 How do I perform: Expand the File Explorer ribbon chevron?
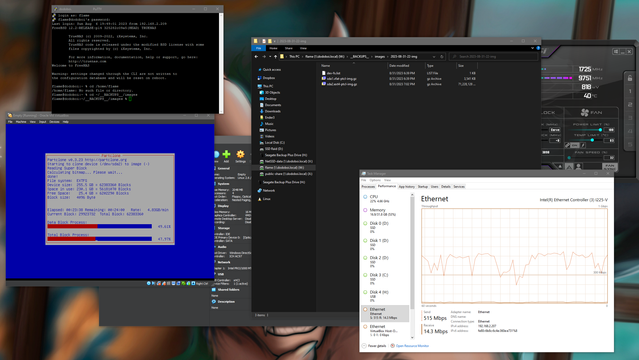click(x=532, y=48)
